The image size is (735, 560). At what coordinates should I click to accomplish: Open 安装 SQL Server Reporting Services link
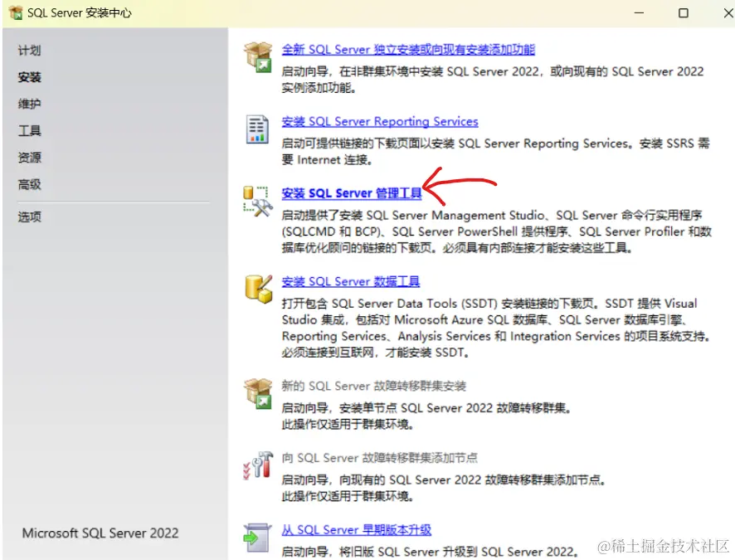(x=380, y=121)
